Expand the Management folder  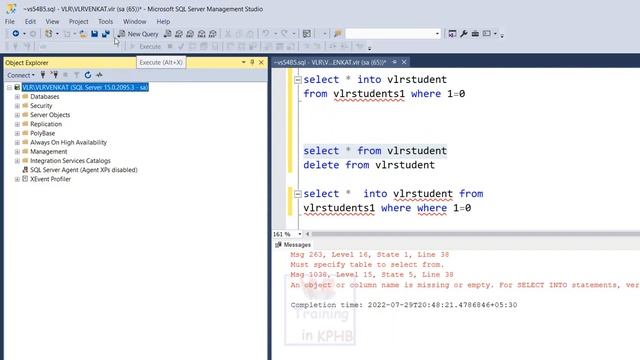coord(17,152)
